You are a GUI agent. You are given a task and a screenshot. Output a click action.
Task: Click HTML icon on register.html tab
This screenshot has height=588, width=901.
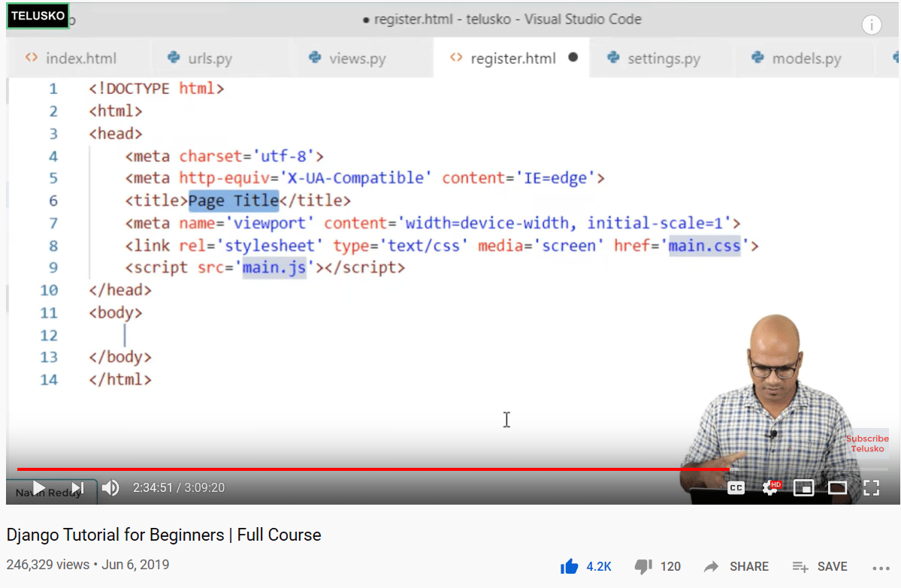pos(456,57)
